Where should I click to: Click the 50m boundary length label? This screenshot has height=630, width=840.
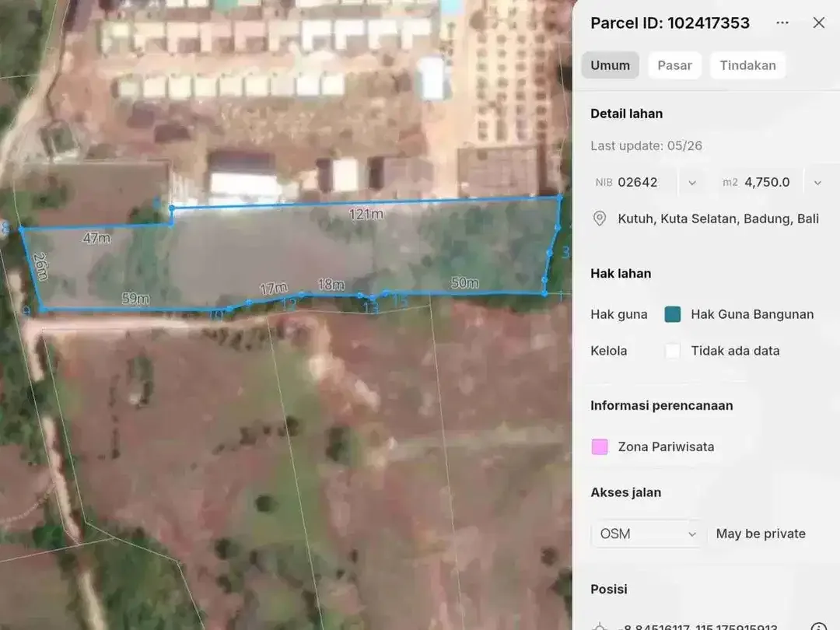[x=464, y=282]
